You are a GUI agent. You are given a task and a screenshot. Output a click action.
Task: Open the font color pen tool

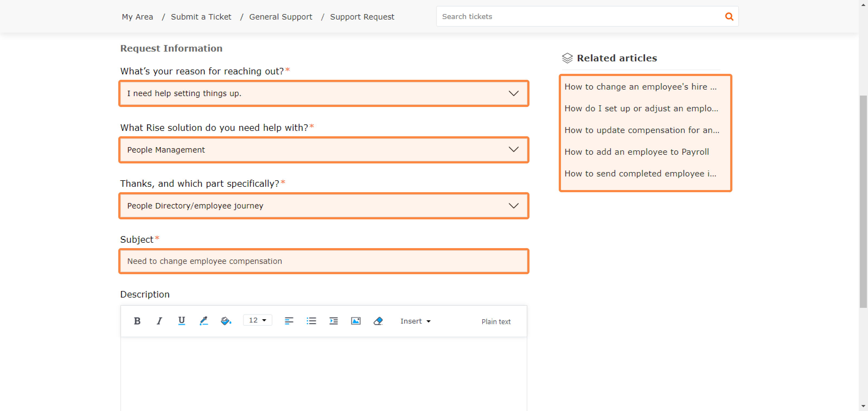[x=203, y=321]
